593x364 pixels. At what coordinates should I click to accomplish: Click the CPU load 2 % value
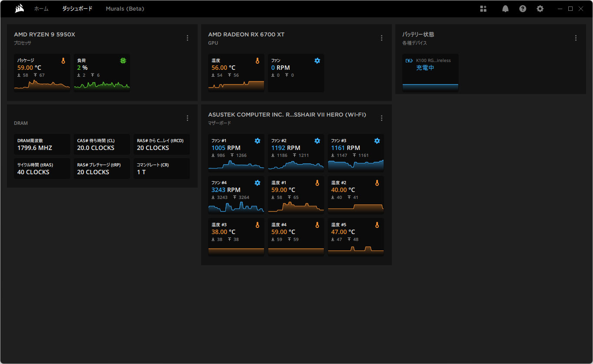click(82, 68)
